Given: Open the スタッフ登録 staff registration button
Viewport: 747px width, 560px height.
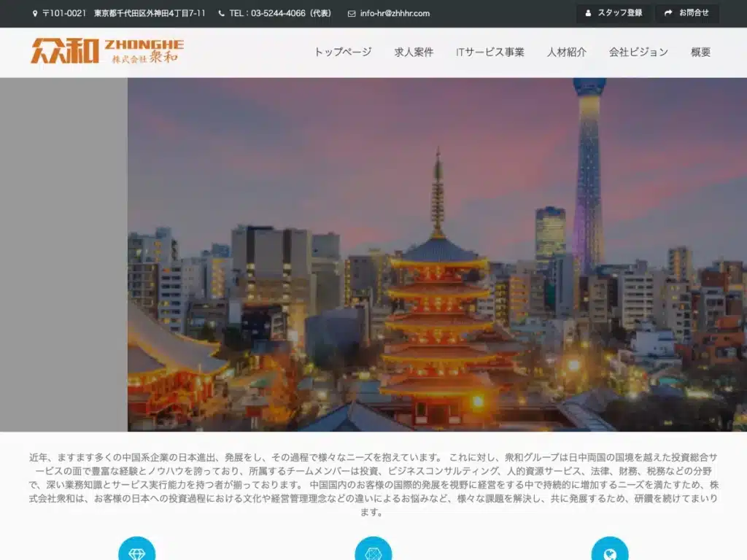Looking at the screenshot, I should (x=614, y=13).
